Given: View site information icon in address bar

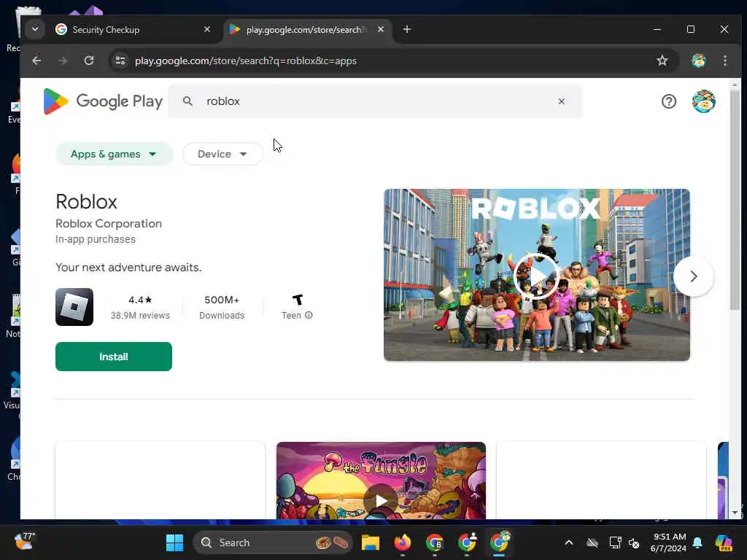Looking at the screenshot, I should 120,61.
